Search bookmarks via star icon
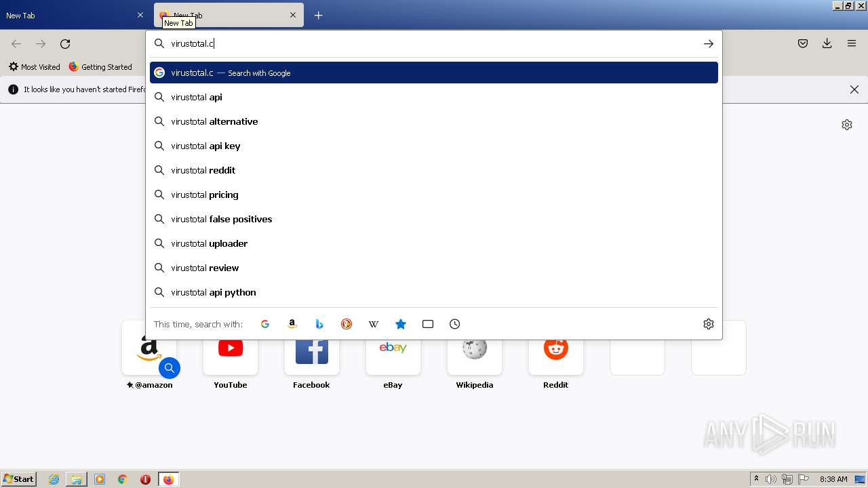 coord(401,324)
